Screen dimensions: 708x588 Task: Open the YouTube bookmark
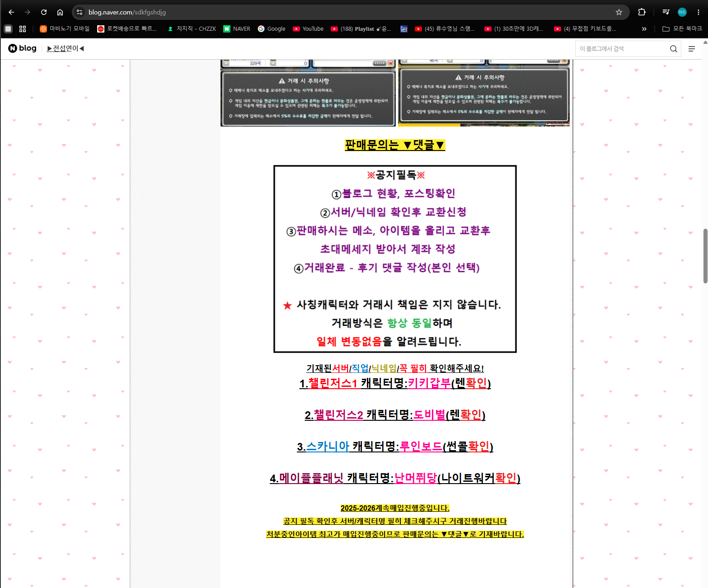308,29
